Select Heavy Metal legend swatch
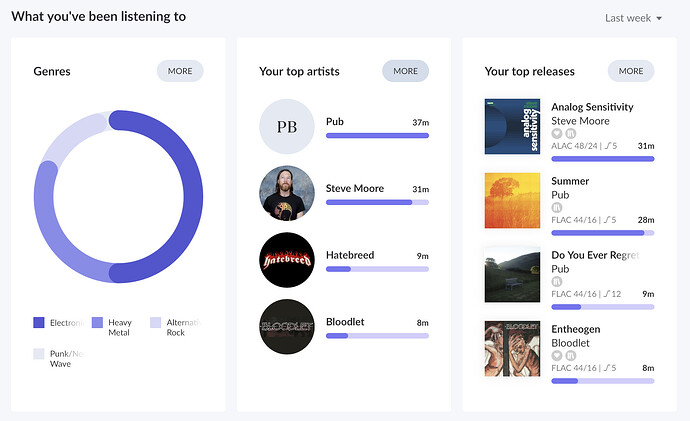The image size is (690, 421). coord(97,322)
